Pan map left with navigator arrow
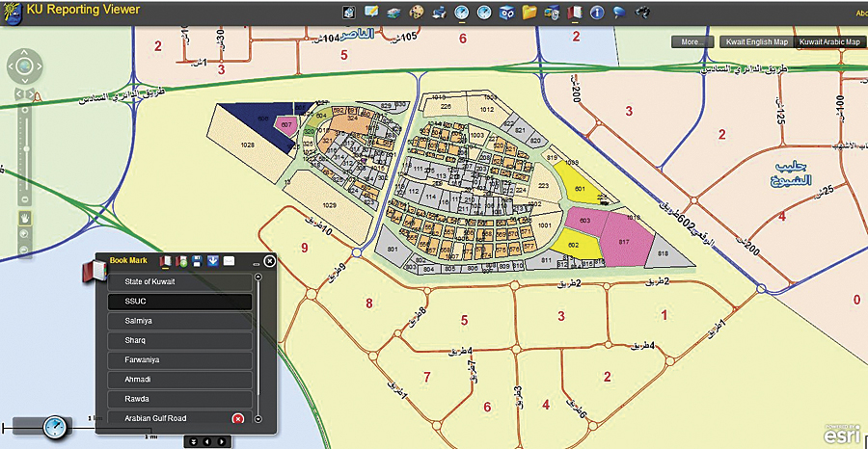 pyautogui.click(x=12, y=66)
